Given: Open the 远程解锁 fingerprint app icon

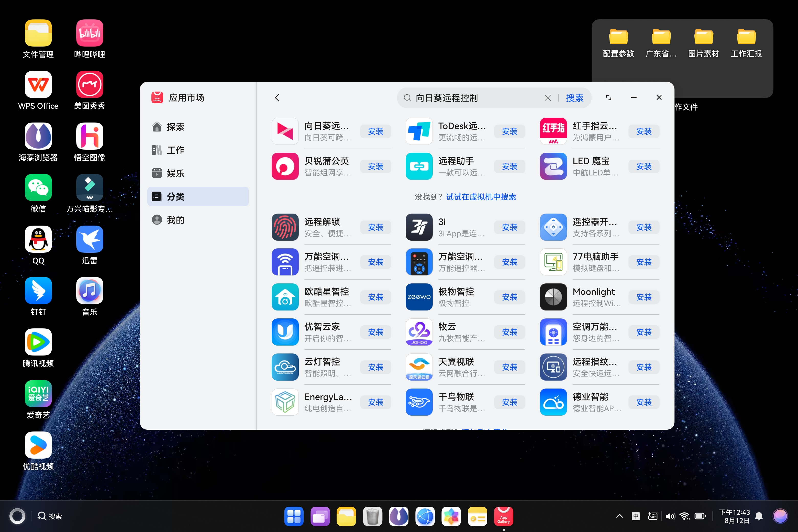Looking at the screenshot, I should click(x=285, y=227).
